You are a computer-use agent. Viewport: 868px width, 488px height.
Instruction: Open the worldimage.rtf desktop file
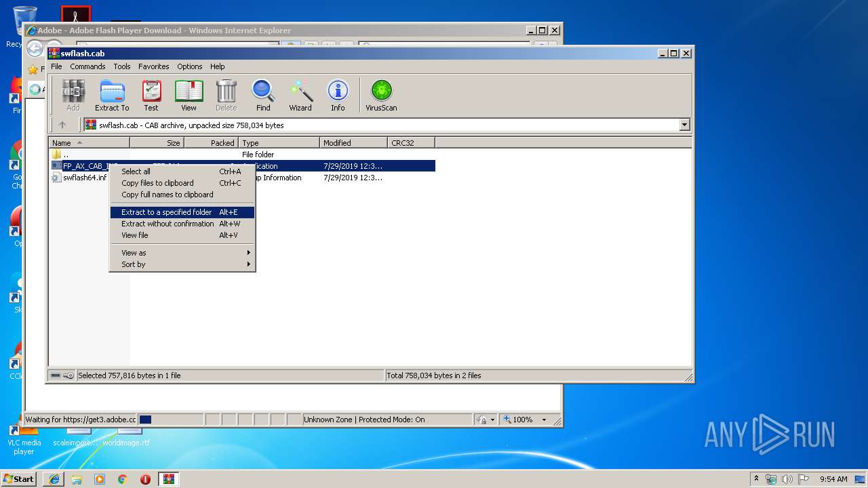[126, 439]
